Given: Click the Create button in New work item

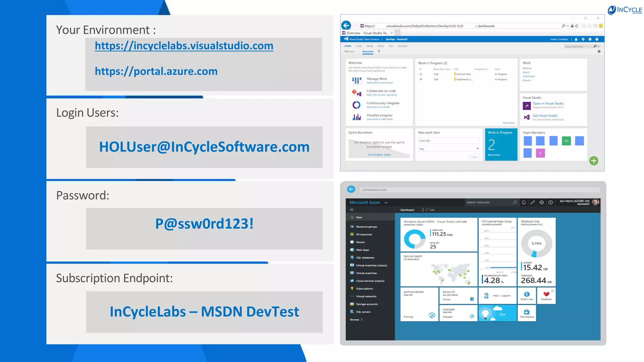Looking at the screenshot, I should coord(474,157).
